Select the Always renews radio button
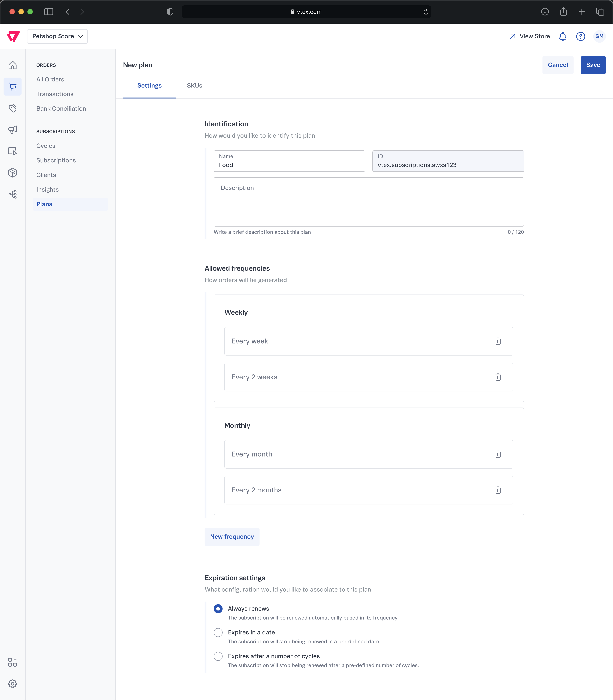 (x=217, y=608)
